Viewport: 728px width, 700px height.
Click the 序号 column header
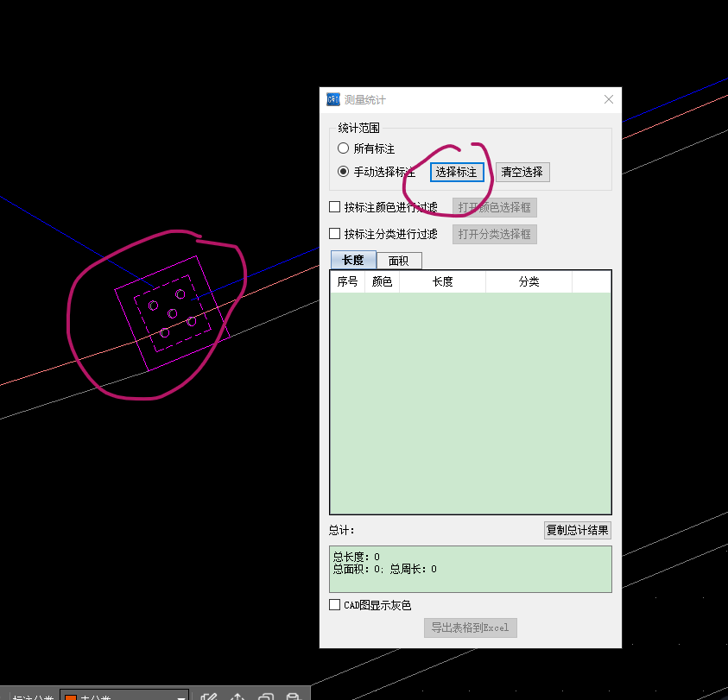click(x=348, y=281)
